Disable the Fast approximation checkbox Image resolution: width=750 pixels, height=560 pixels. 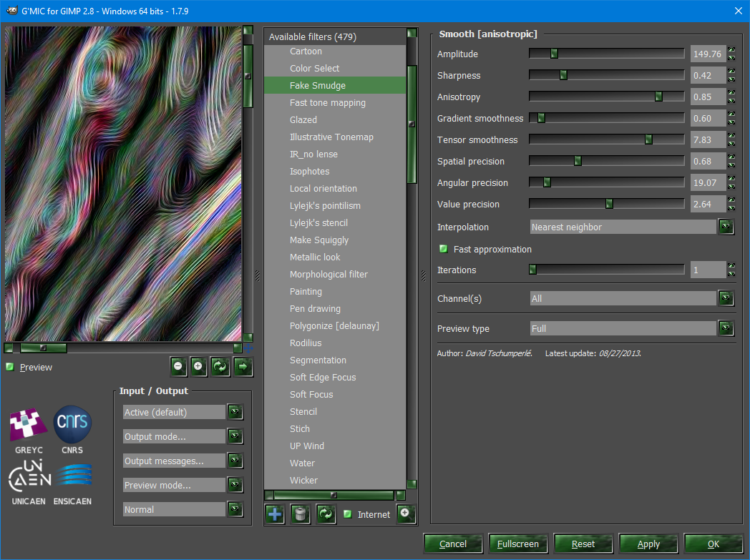point(444,249)
